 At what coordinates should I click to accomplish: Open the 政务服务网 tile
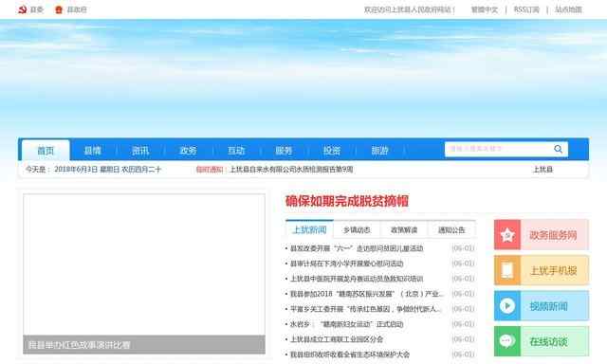(x=542, y=235)
